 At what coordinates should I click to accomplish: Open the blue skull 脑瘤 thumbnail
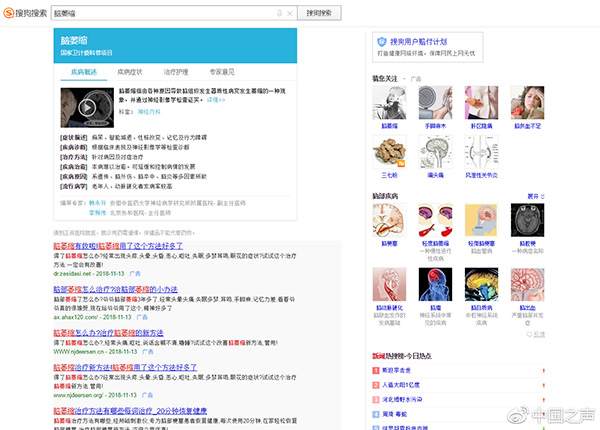[x=435, y=284]
